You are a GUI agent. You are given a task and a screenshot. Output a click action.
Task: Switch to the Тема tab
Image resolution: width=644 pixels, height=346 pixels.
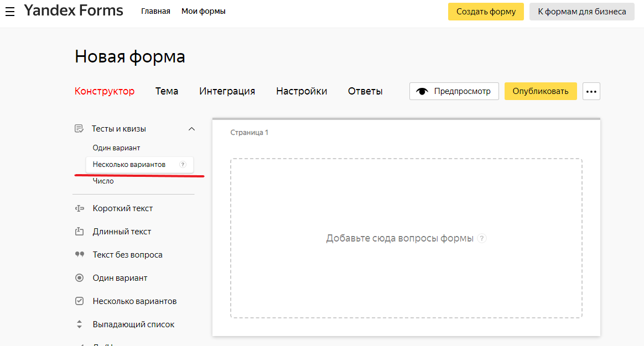click(167, 91)
